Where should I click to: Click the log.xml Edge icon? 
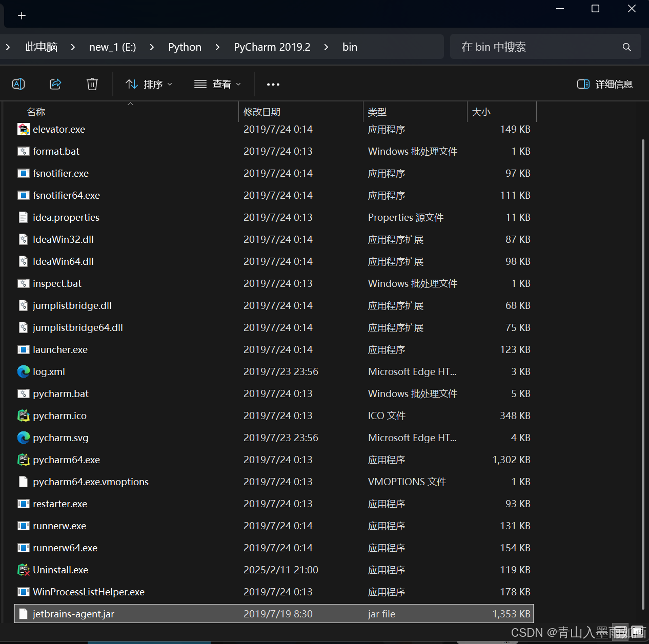click(24, 371)
